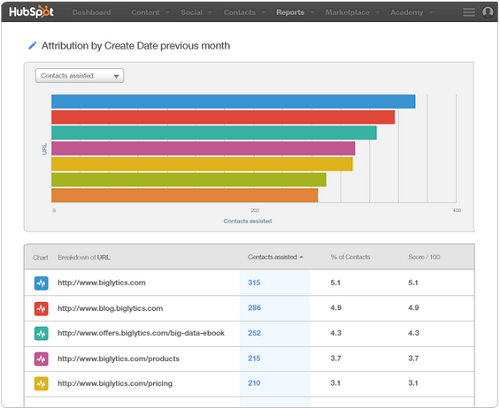Click the biglytics.com/products URL text
This screenshot has height=408, width=500.
(118, 359)
